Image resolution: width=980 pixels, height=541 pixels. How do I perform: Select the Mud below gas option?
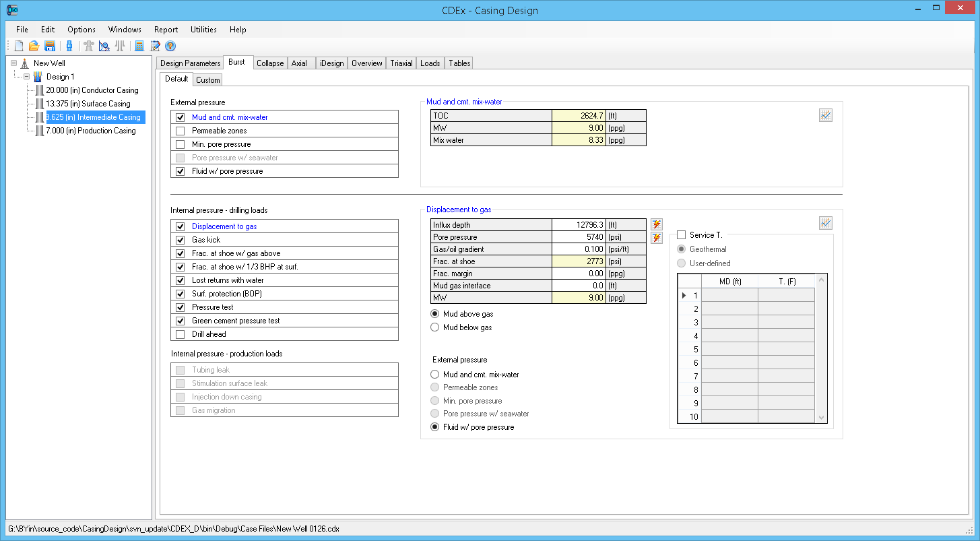click(435, 327)
